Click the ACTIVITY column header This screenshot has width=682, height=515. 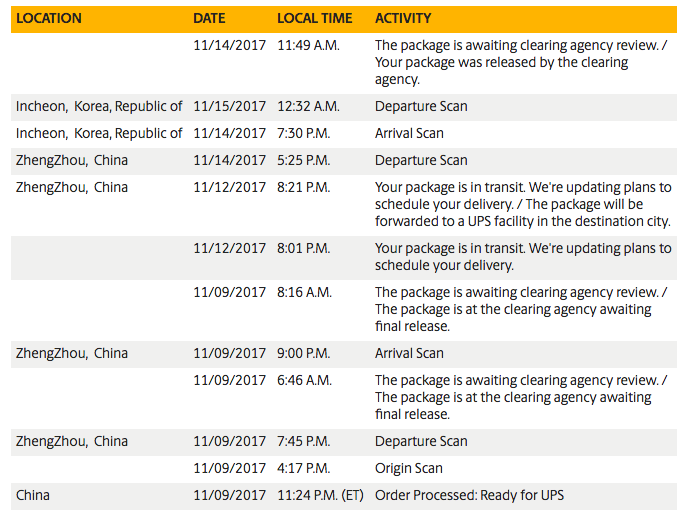tap(403, 18)
